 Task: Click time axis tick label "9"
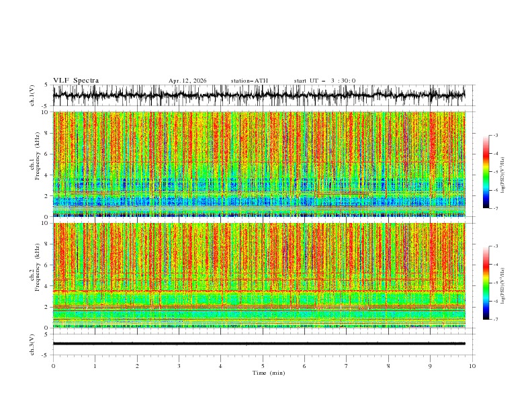coord(430,366)
